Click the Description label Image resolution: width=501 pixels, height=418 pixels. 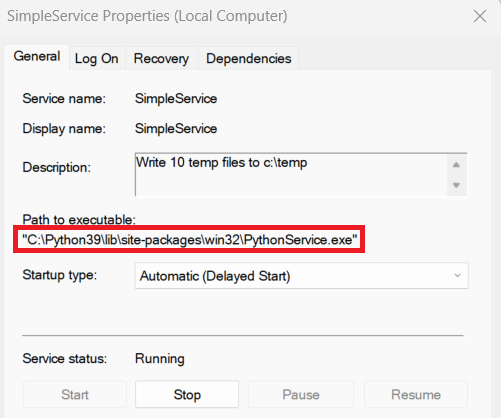[x=56, y=167]
